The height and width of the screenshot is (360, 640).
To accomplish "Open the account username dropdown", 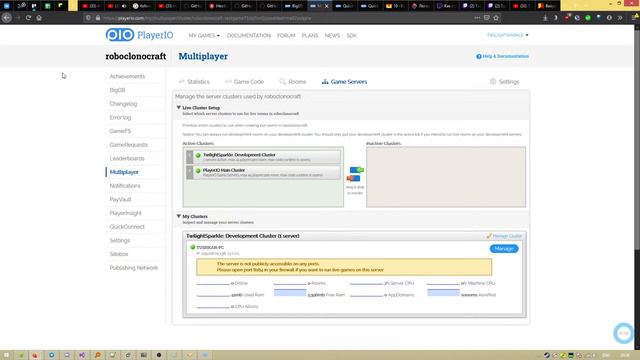I will pos(507,35).
